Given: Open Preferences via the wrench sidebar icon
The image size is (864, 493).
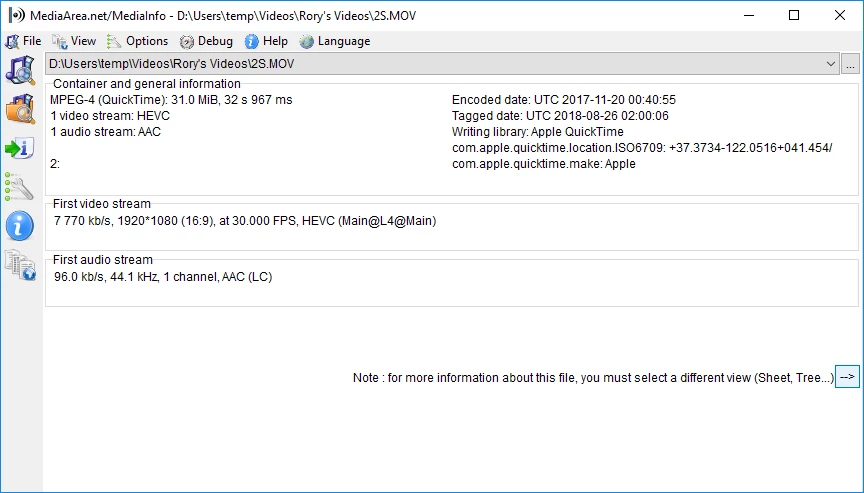Looking at the screenshot, I should tap(19, 187).
